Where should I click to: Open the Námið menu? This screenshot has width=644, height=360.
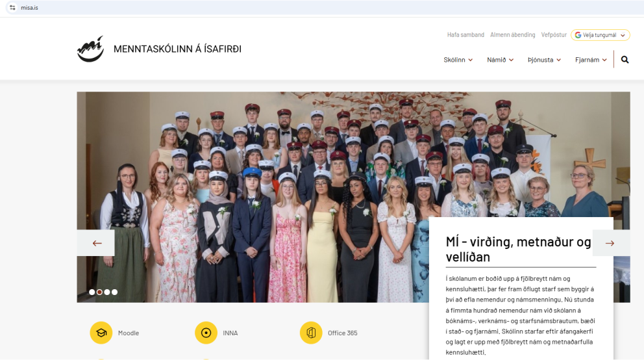click(500, 60)
